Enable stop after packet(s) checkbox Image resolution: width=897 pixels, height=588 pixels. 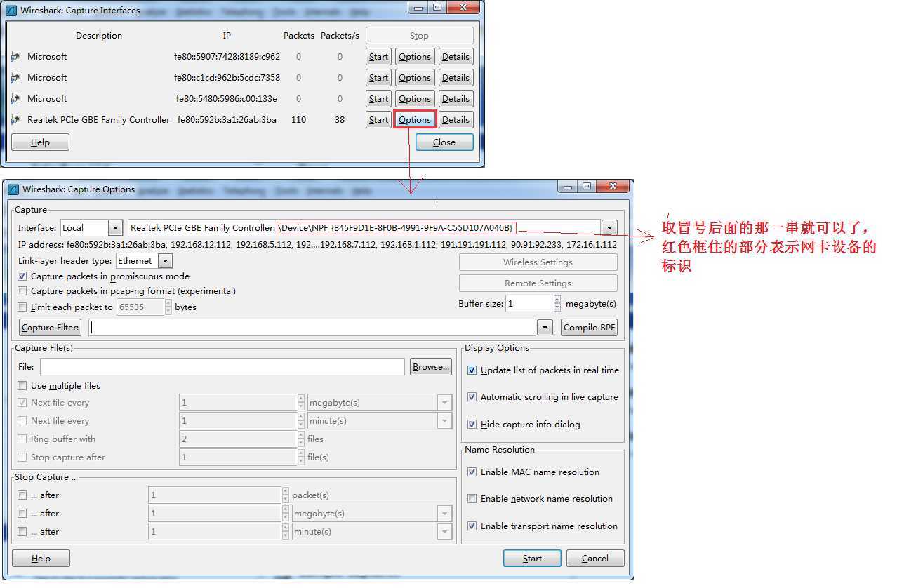[22, 495]
